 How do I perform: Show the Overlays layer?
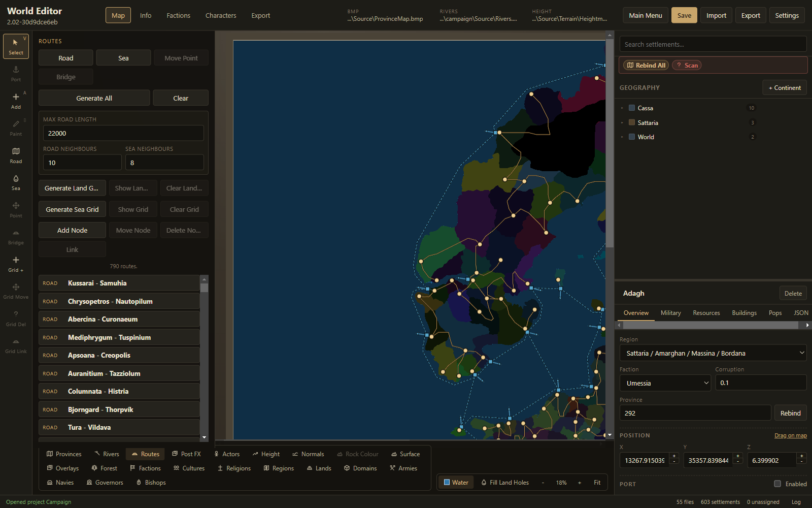[63, 468]
